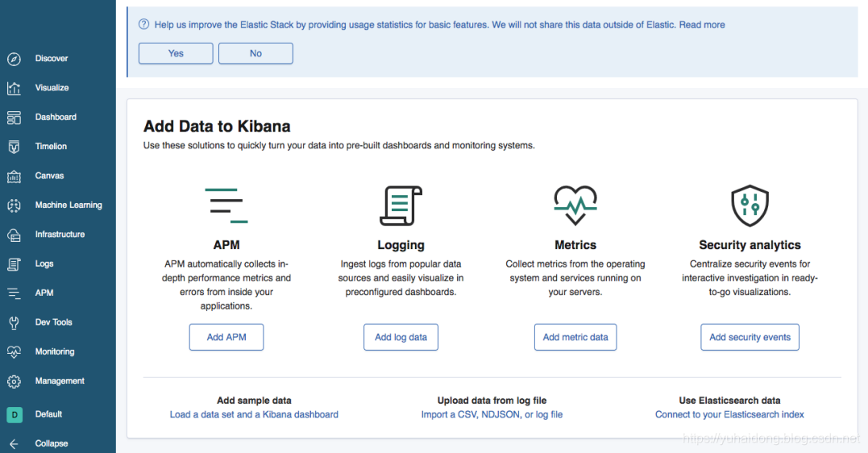Click the Machine Learning icon

click(14, 206)
